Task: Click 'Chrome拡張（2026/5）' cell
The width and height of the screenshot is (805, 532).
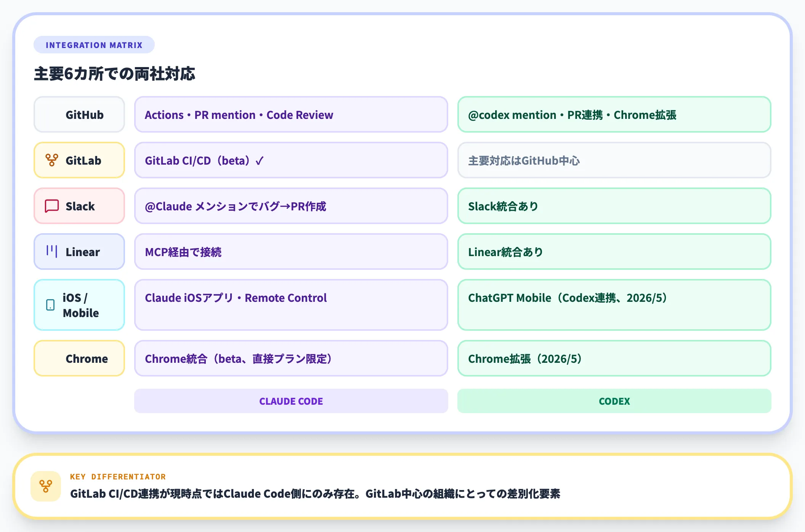Action: point(614,358)
